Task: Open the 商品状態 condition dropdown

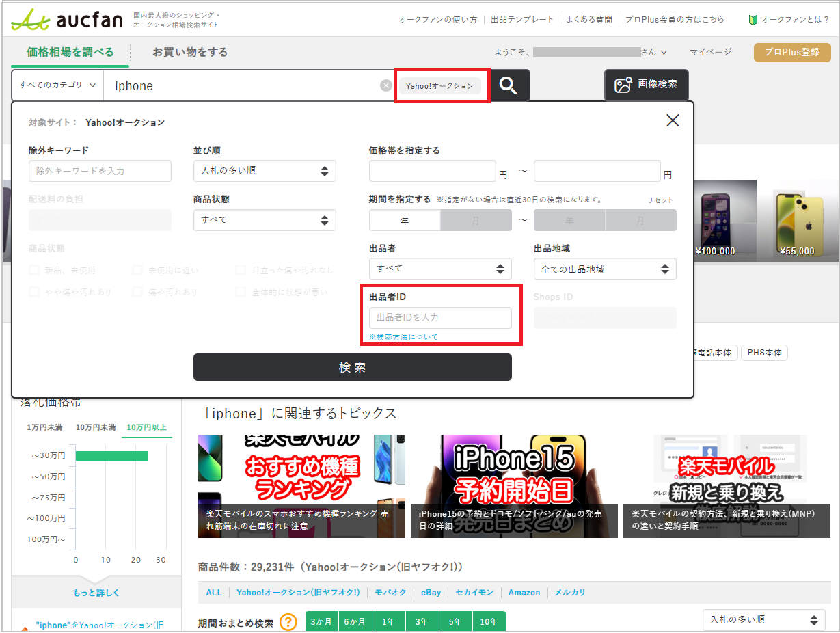Action: coord(265,220)
